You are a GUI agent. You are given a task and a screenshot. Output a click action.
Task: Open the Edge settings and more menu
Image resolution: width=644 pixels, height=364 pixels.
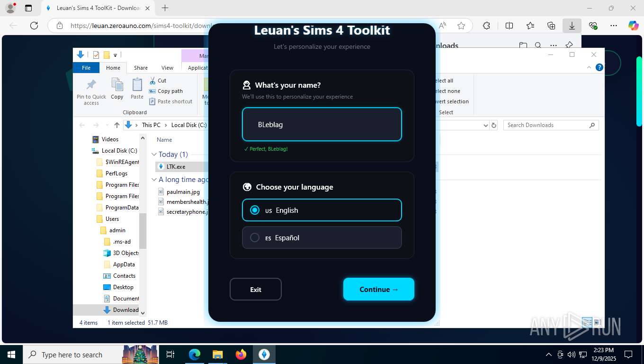614,26
